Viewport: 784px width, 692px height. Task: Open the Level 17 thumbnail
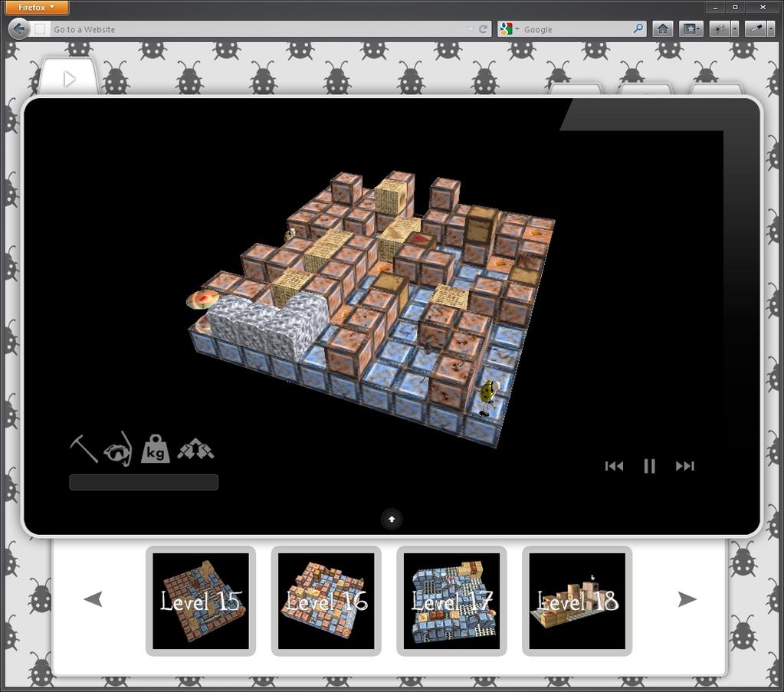(x=451, y=601)
